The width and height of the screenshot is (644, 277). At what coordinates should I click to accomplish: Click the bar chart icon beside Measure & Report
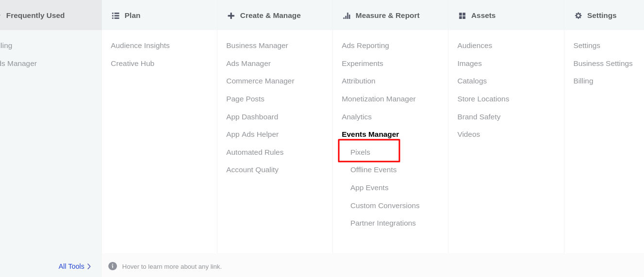[347, 16]
